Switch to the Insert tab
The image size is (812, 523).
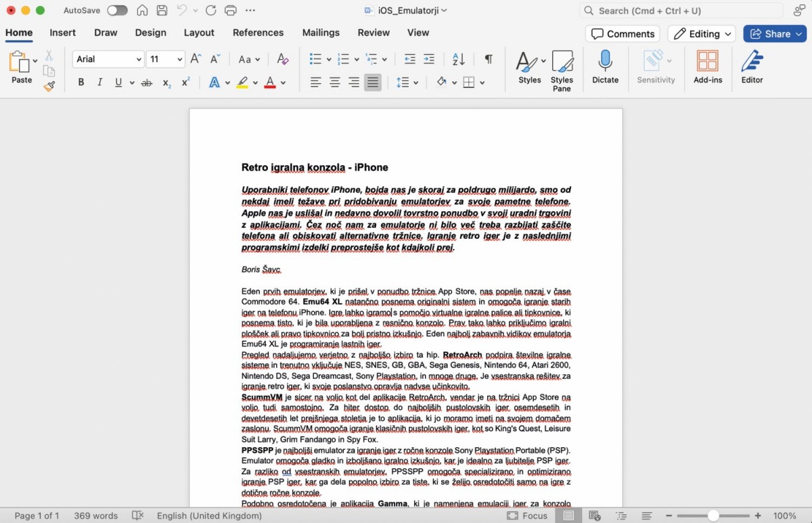[x=62, y=32]
